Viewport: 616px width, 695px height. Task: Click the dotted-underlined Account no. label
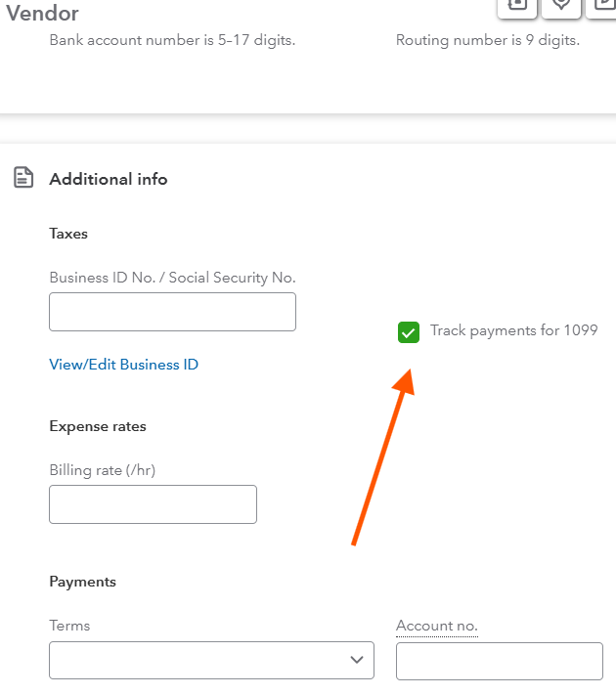point(436,626)
